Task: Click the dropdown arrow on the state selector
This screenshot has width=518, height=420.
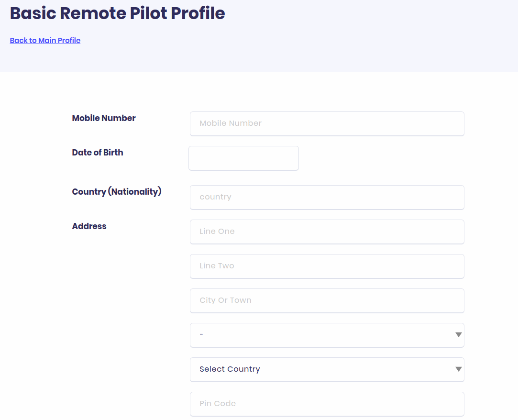Action: pyautogui.click(x=458, y=335)
